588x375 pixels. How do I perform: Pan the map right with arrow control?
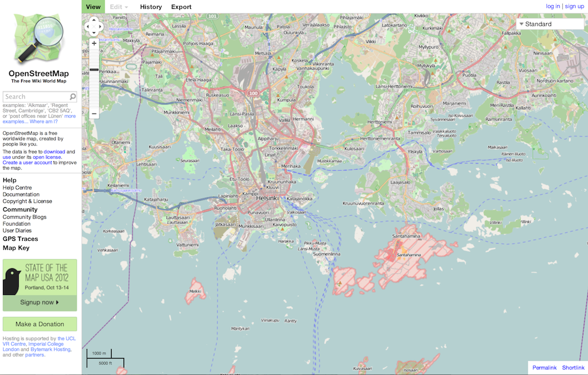tap(100, 26)
